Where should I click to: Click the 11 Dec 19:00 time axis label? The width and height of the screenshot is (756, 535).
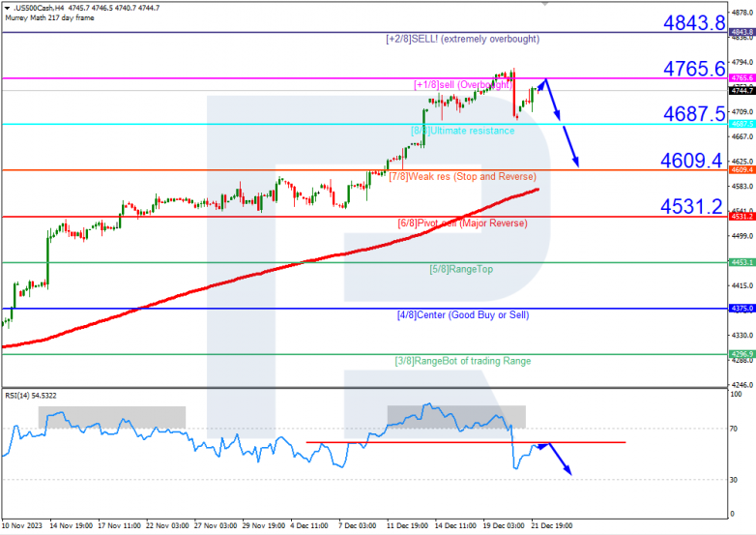click(x=407, y=526)
